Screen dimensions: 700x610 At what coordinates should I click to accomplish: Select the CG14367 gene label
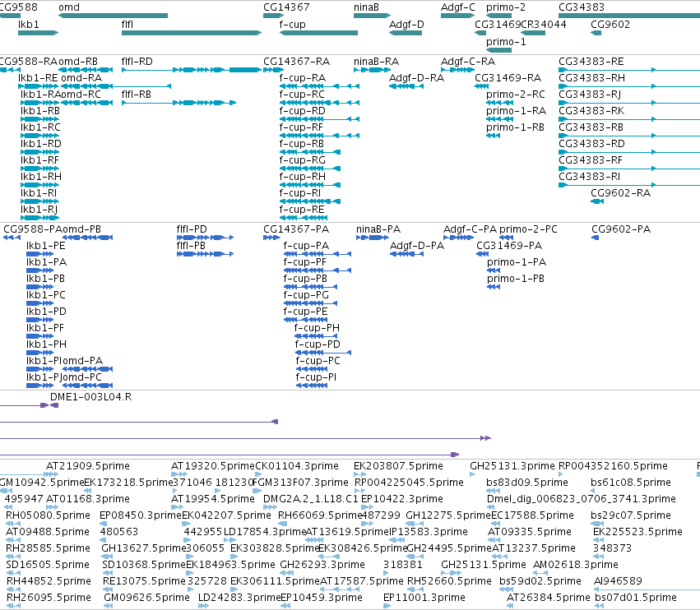[x=286, y=7]
